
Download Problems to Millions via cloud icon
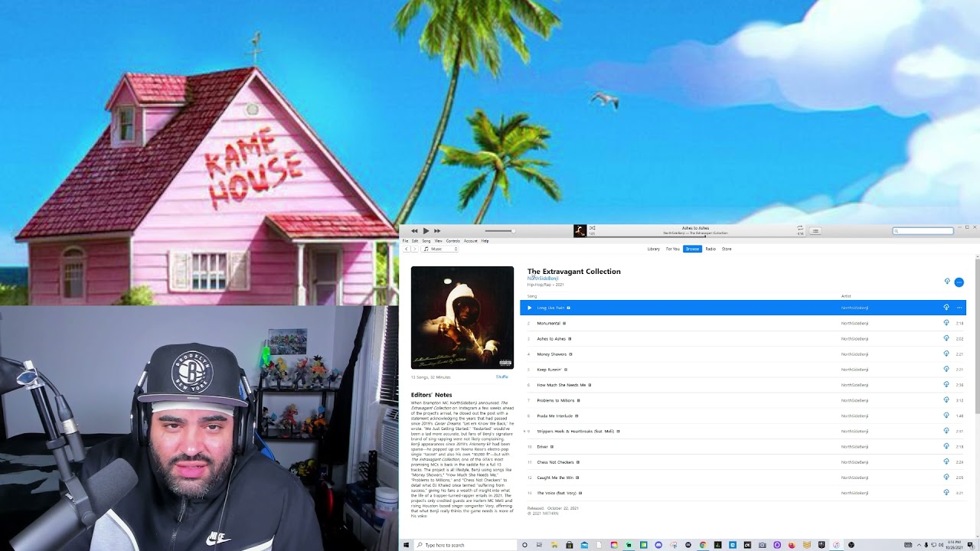946,400
